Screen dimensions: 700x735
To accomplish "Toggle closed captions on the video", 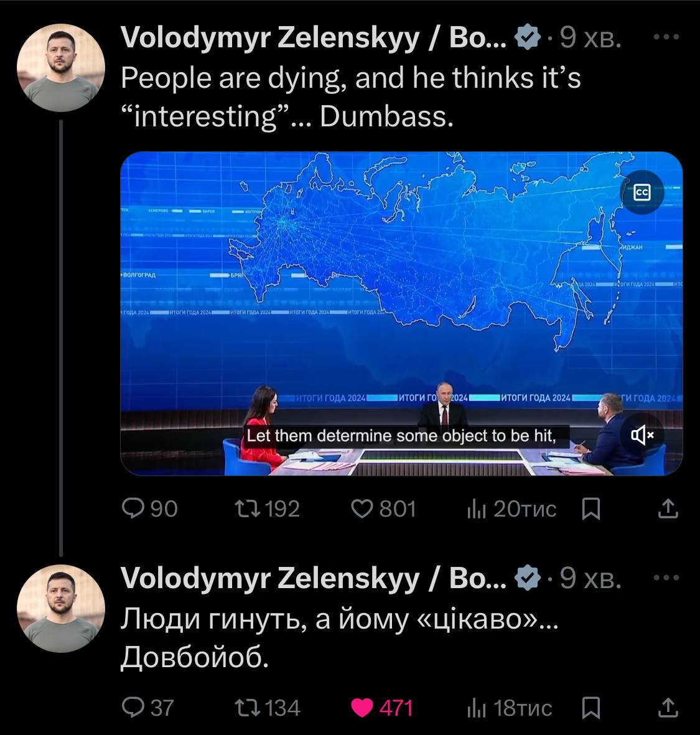I will (x=642, y=192).
